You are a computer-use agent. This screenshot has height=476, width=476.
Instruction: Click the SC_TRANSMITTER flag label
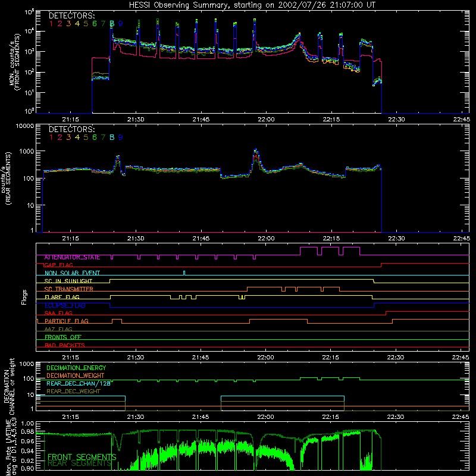(69, 289)
